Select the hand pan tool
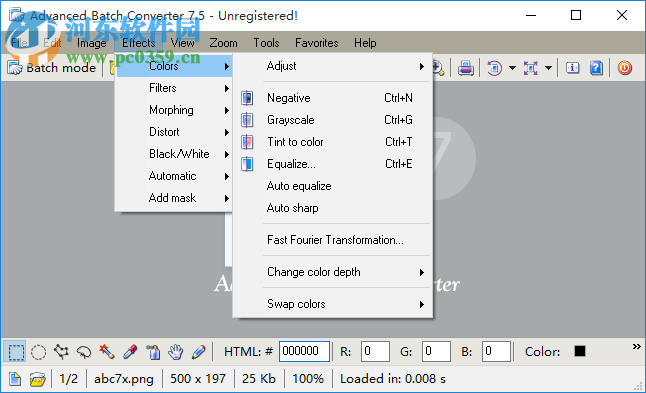The image size is (646, 393). 176,352
